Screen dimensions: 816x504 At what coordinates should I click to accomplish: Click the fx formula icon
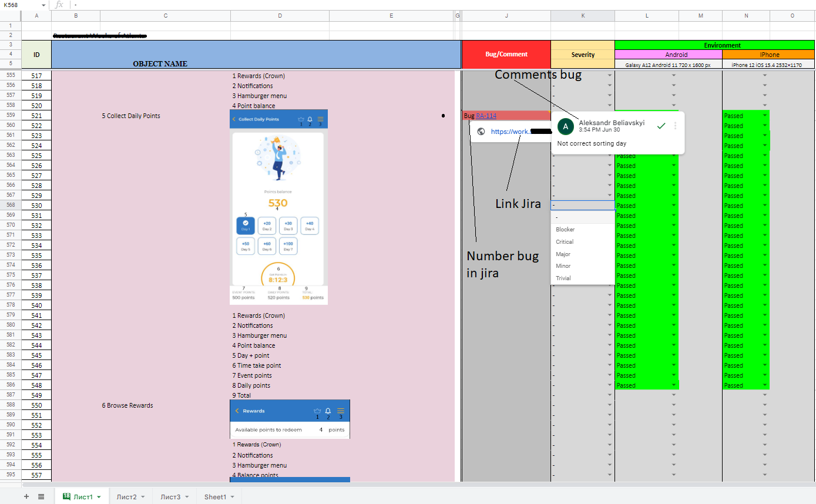coord(59,5)
